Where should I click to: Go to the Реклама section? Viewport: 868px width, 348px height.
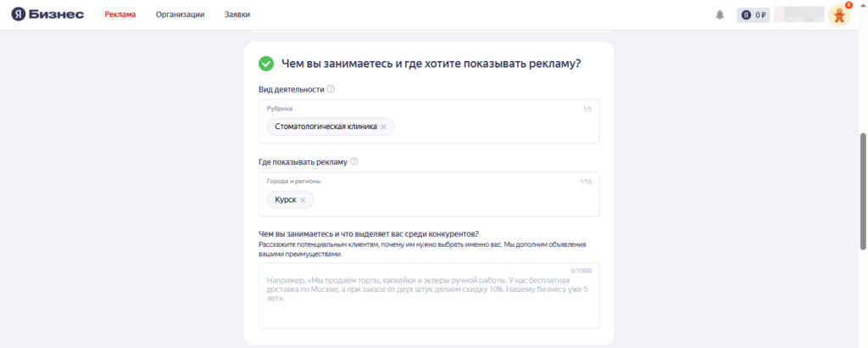coord(120,14)
